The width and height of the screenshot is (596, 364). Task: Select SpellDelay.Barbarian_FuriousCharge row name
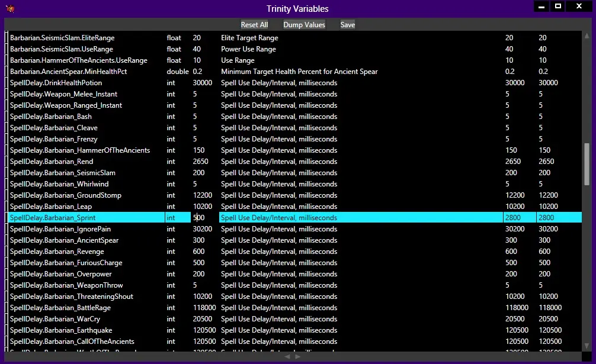(x=66, y=263)
